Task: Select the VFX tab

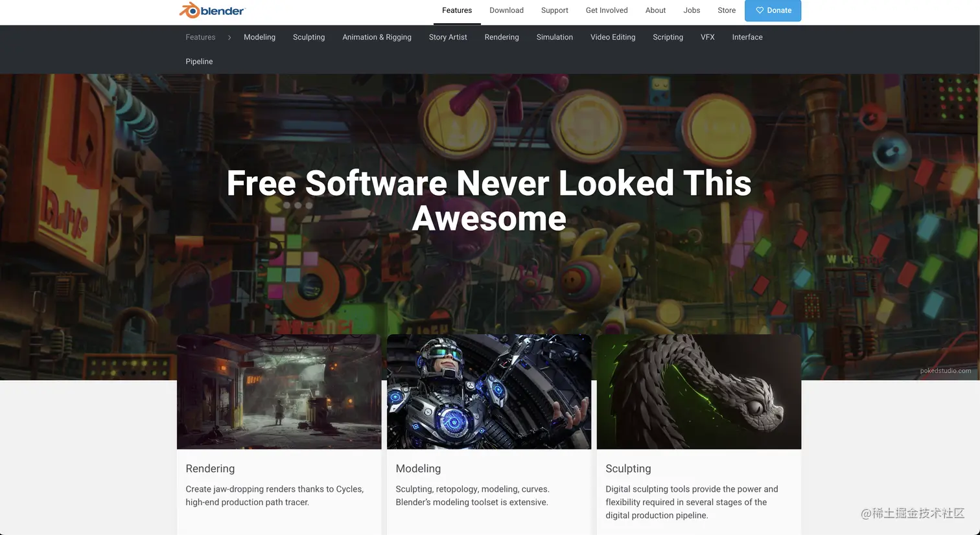Action: pyautogui.click(x=708, y=38)
